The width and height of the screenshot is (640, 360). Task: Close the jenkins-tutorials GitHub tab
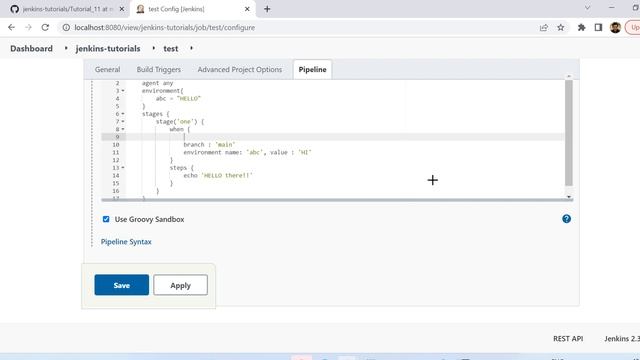[122, 9]
